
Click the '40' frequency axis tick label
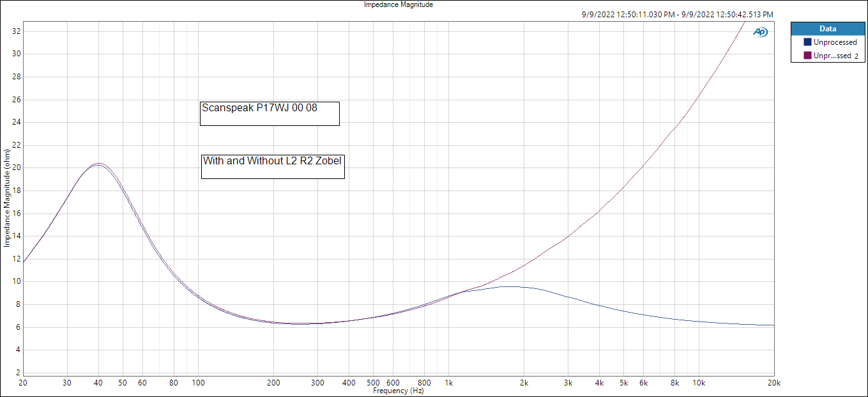tap(98, 383)
